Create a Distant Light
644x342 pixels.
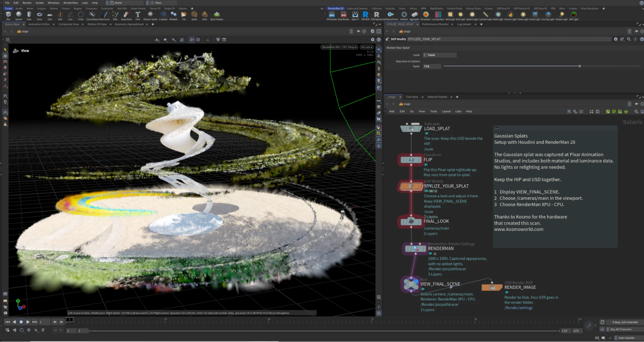(562, 15)
